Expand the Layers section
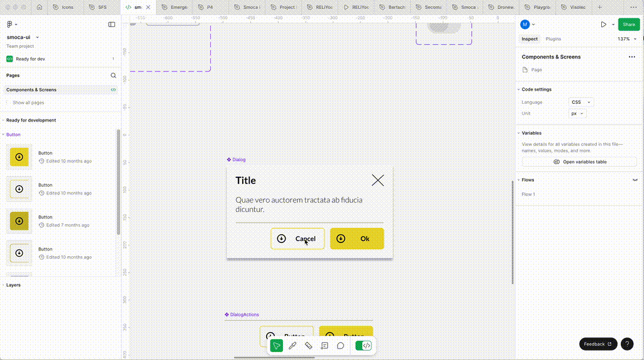Screen dimensions: 644x360 (3, 285)
